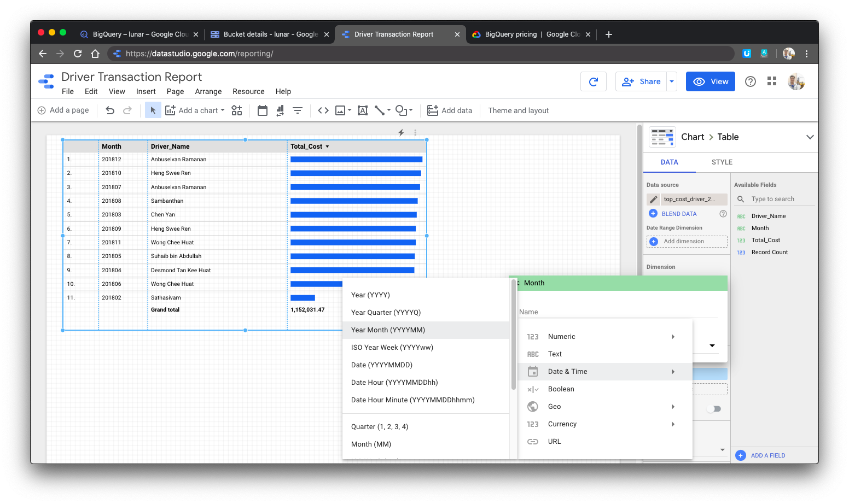Collapse the Chart Table panel with the chevron
This screenshot has height=504, width=849.
tap(810, 137)
